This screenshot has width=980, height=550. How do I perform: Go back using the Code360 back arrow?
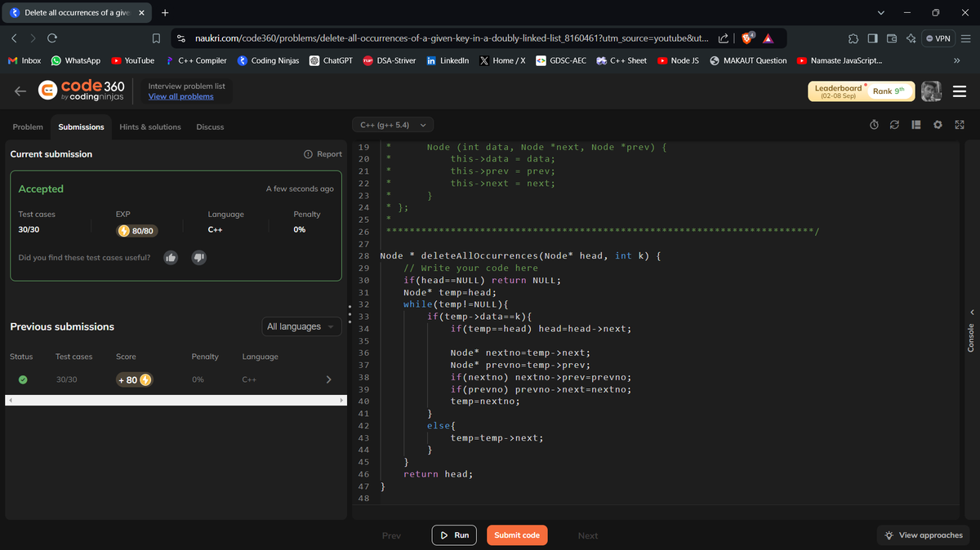(x=21, y=91)
